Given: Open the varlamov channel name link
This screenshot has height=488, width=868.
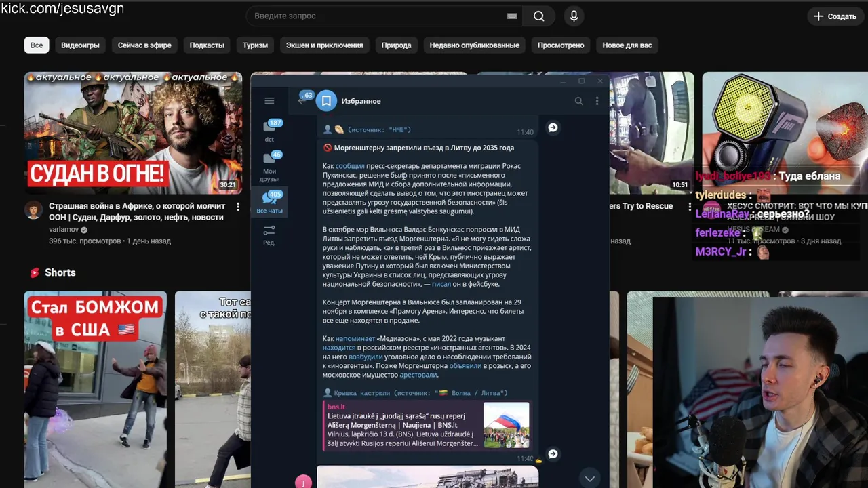Looking at the screenshot, I should point(64,230).
